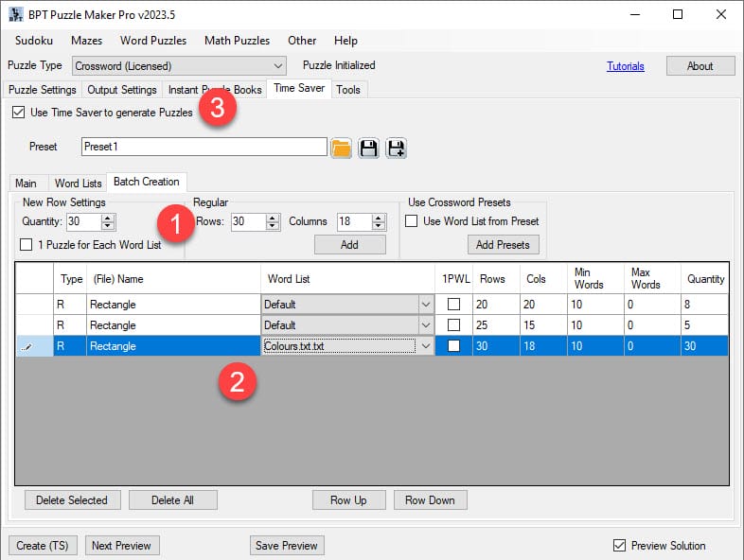The height and width of the screenshot is (560, 744).
Task: Disable Use Time Saver to generate Puzzles
Action: (19, 113)
